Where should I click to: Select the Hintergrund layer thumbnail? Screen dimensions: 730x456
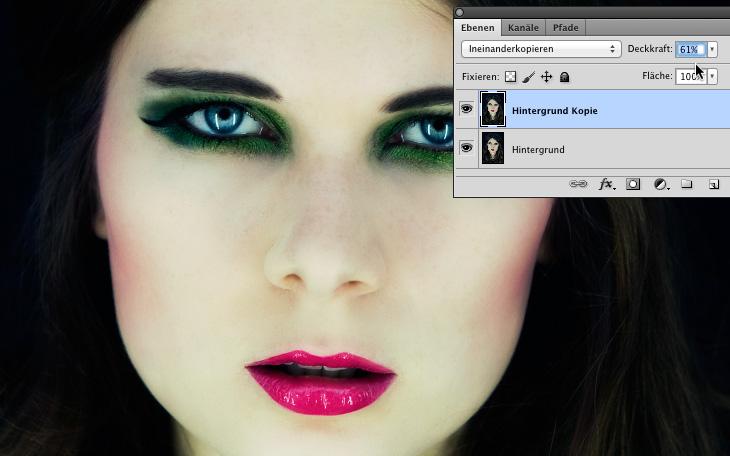493,148
